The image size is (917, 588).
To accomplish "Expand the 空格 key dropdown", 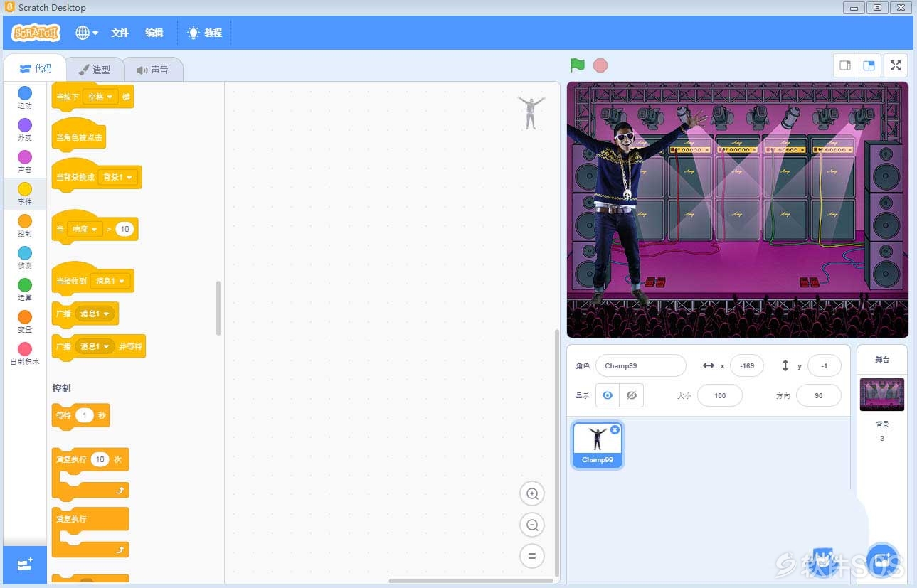I will tap(100, 97).
